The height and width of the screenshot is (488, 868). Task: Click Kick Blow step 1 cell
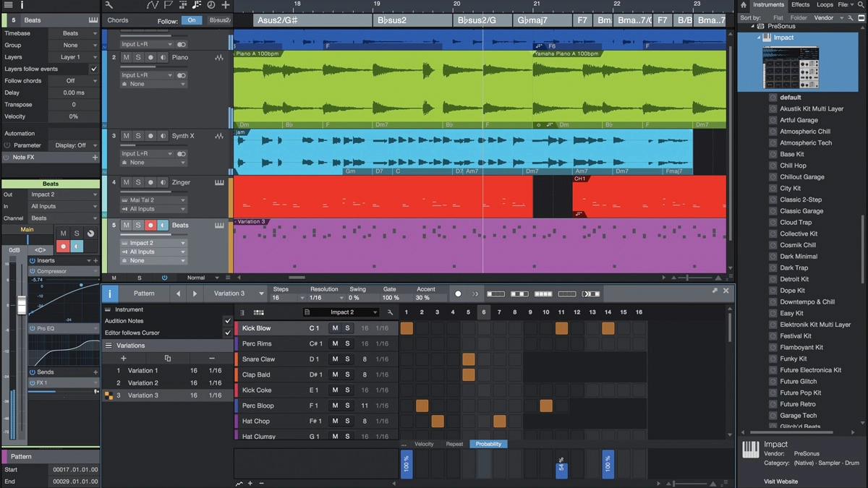tap(407, 328)
